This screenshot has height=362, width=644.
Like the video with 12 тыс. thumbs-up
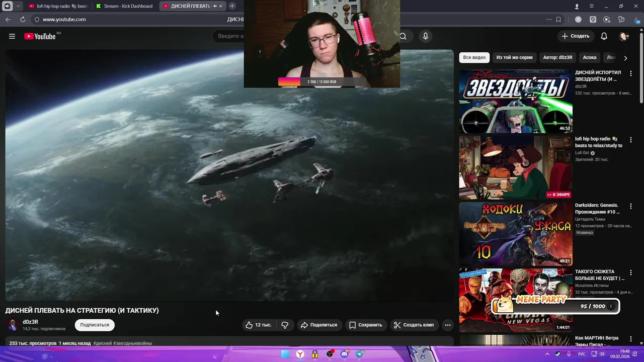coord(259,325)
